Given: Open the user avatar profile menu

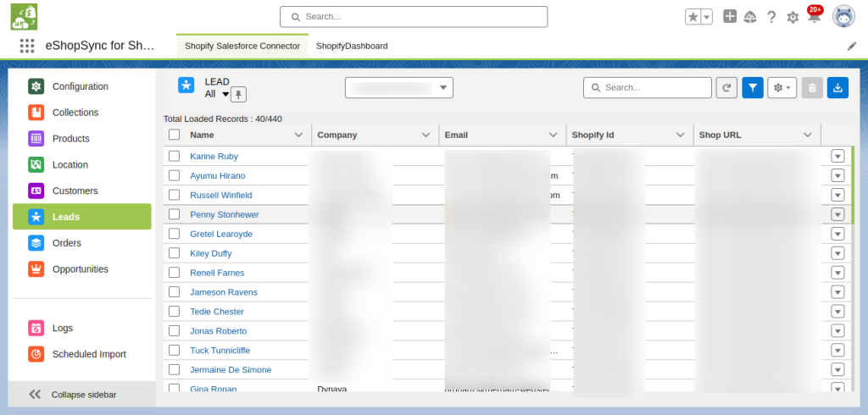Looking at the screenshot, I should pyautogui.click(x=843, y=17).
